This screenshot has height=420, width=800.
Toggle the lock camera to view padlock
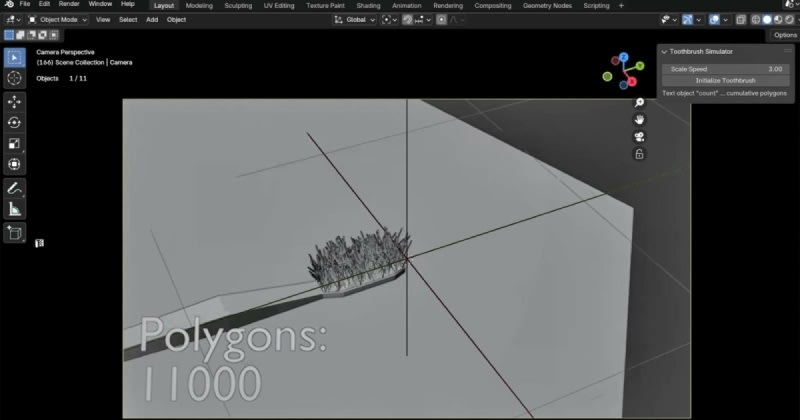click(640, 154)
